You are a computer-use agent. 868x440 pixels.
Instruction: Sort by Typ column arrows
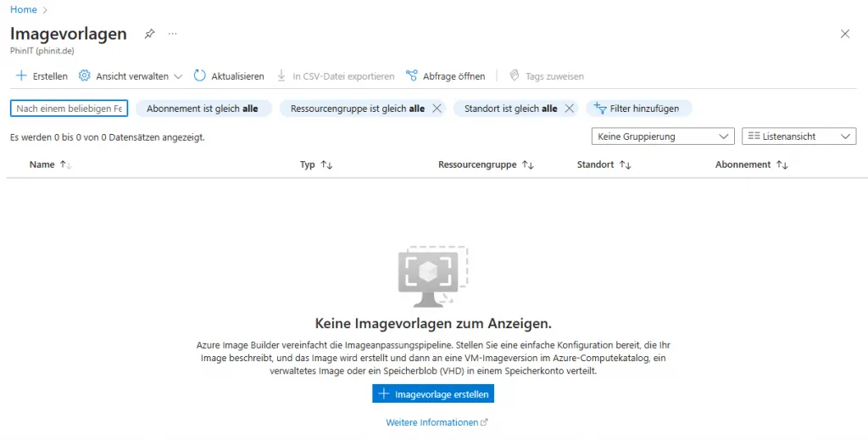326,165
